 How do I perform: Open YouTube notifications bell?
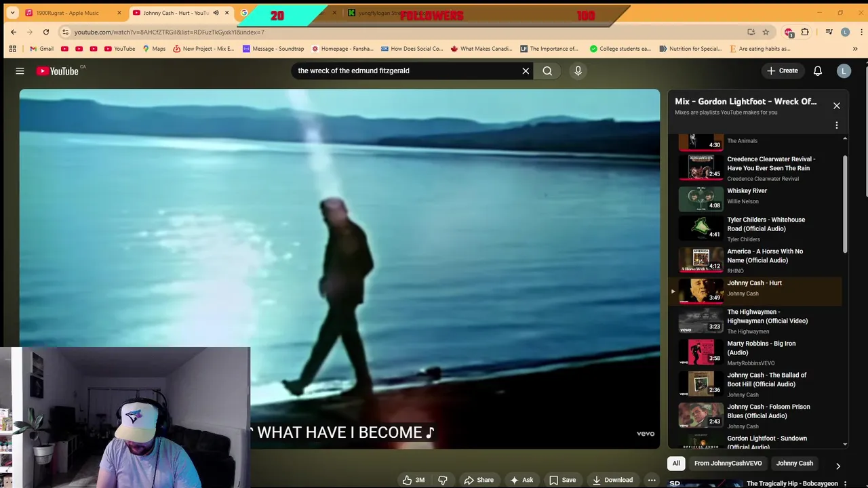tap(818, 70)
